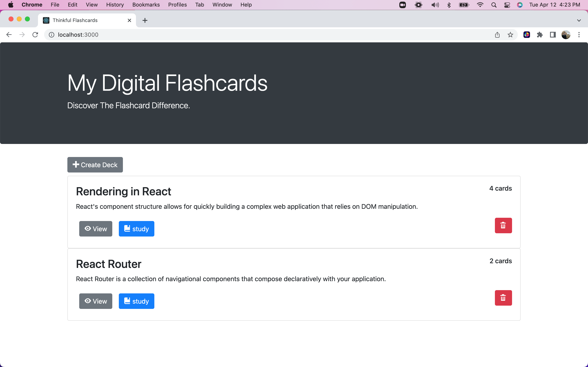Open the Chrome extensions puzzle icon

[540, 35]
